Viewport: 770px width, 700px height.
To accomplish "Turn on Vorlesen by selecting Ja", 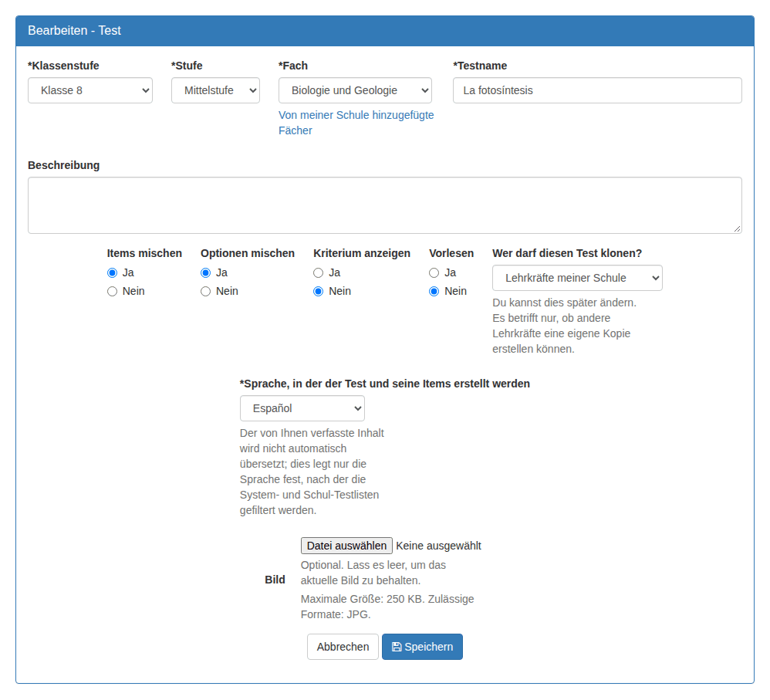I will [x=434, y=272].
